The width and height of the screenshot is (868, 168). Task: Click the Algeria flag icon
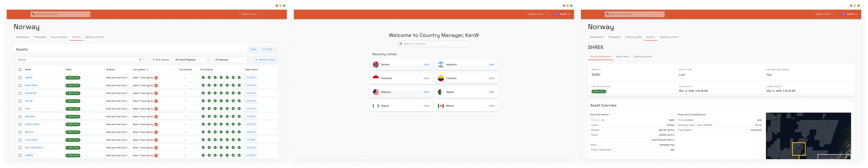tap(441, 92)
